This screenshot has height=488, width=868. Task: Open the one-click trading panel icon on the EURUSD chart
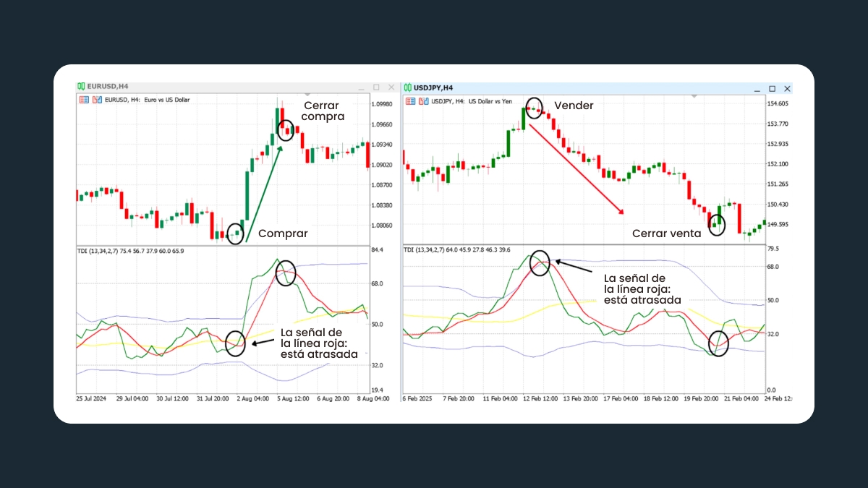coord(83,100)
